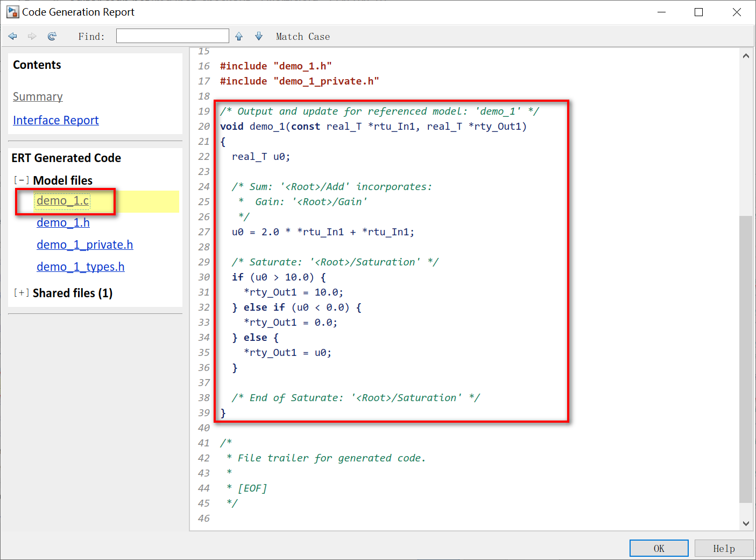The image size is (756, 560).
Task: Click the 'Output and update for referenced model' comment
Action: 380,111
